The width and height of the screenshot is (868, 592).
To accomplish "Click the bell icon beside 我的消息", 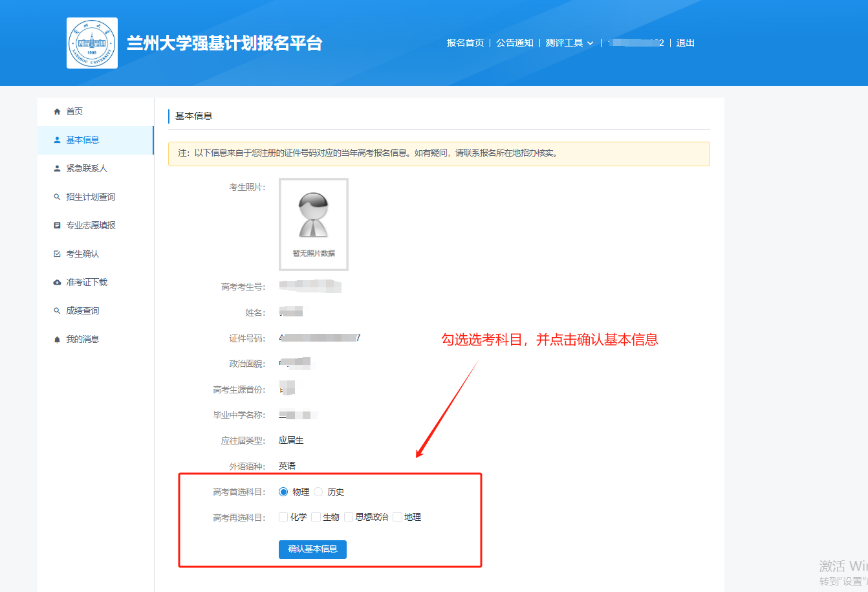I will 57,340.
